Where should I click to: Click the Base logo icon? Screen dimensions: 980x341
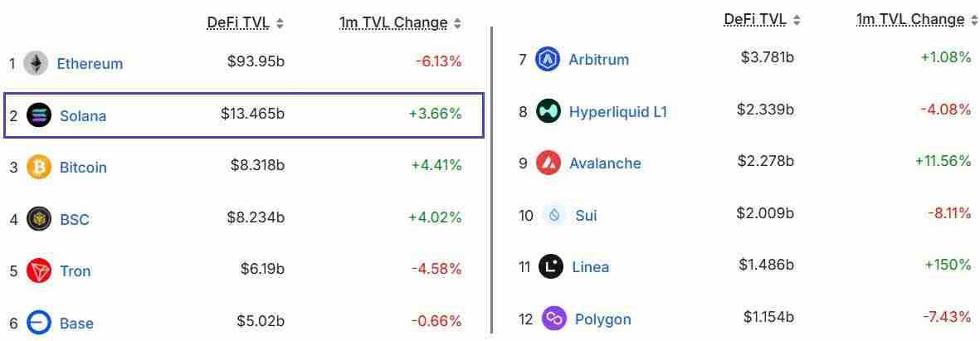[x=39, y=323]
